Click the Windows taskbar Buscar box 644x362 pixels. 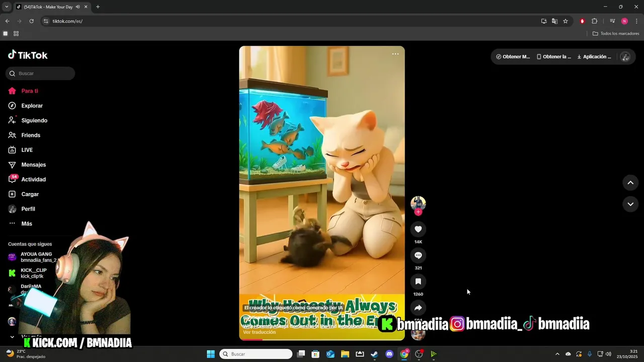pyautogui.click(x=256, y=354)
